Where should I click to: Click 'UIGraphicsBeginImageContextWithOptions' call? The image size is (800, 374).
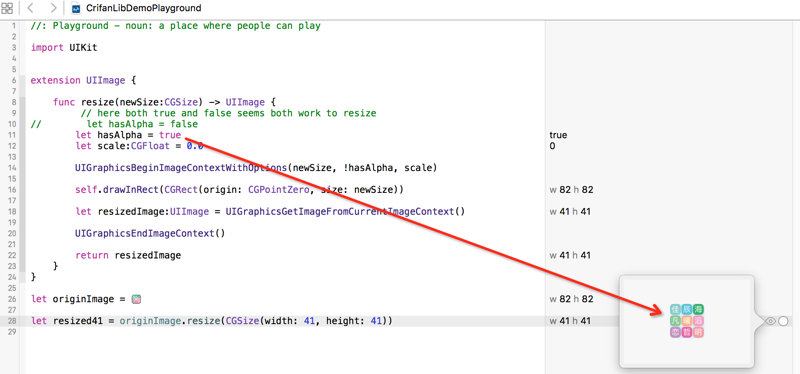coord(182,167)
